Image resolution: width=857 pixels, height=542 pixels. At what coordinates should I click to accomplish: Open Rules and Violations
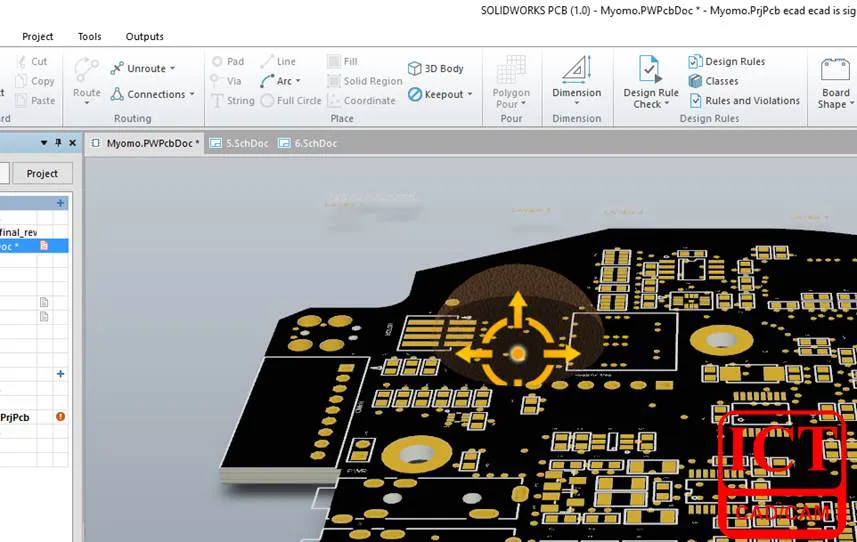[744, 101]
